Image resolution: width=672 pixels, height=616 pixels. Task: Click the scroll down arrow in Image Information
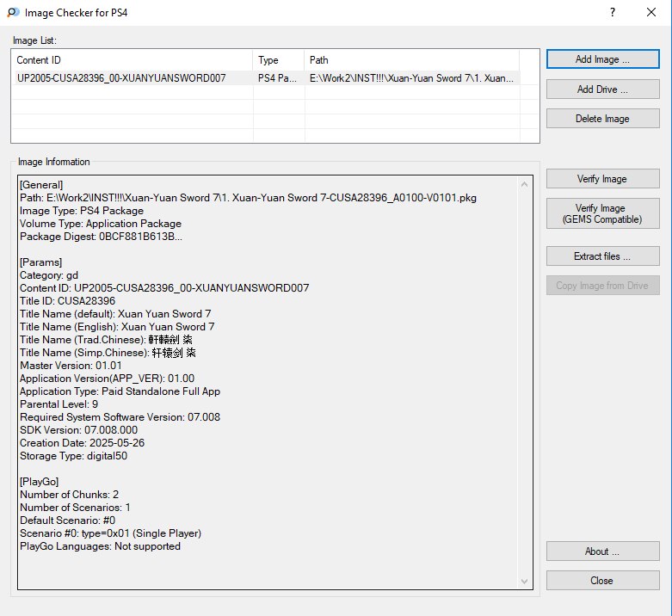525,582
